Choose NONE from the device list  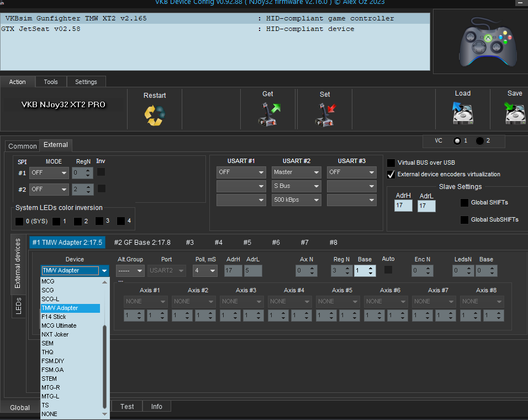click(x=70, y=414)
